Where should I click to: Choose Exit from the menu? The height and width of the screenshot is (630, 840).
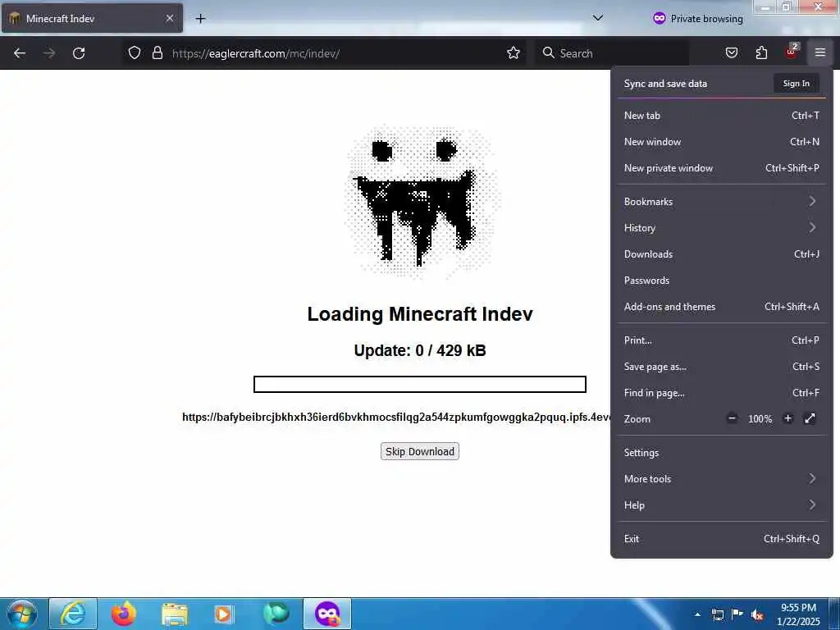(x=721, y=540)
